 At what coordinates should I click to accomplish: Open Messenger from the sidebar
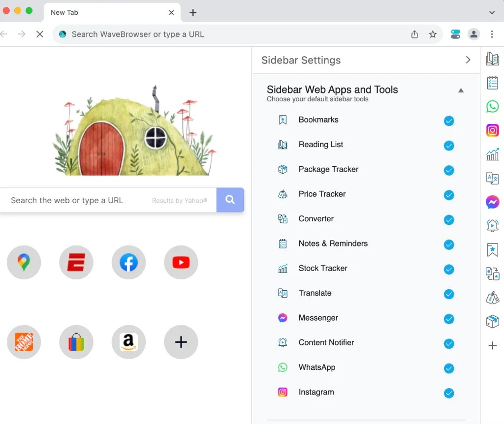point(492,202)
